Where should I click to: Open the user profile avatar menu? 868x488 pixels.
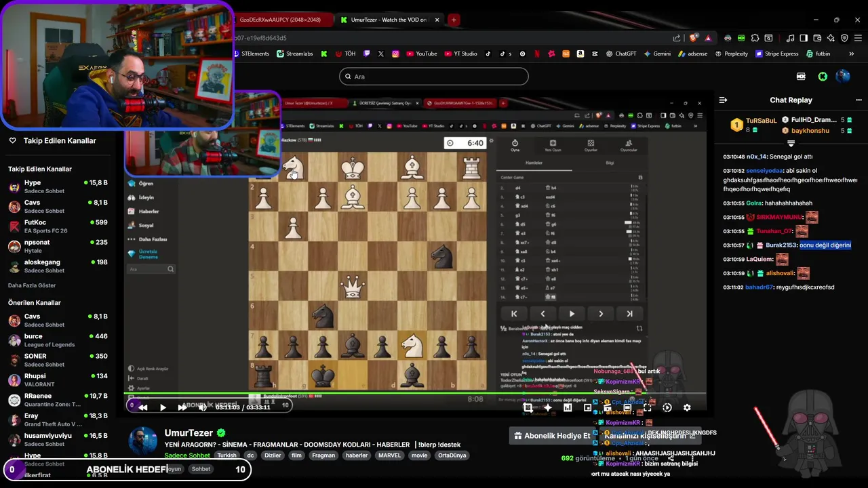point(843,77)
